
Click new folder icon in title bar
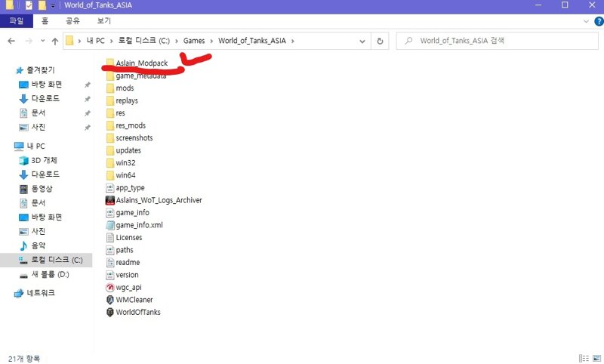(42, 5)
